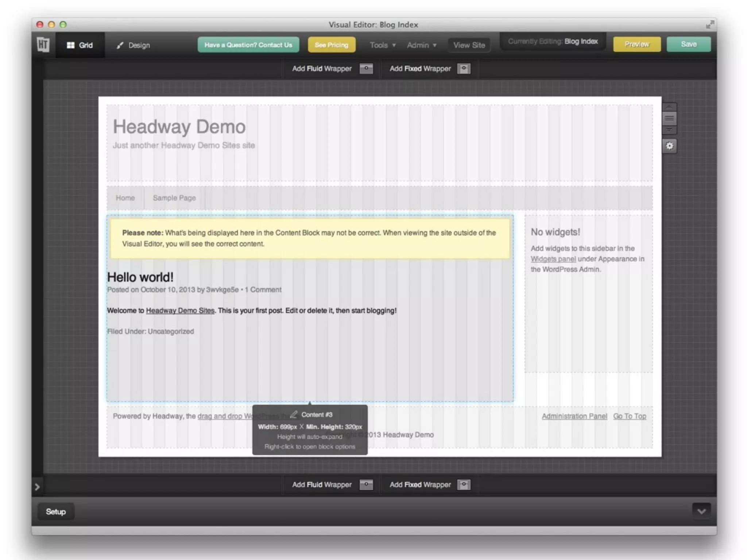This screenshot has height=560, width=747.
Task: Click bottom Add Fixed Wrapper icon
Action: [x=464, y=485]
